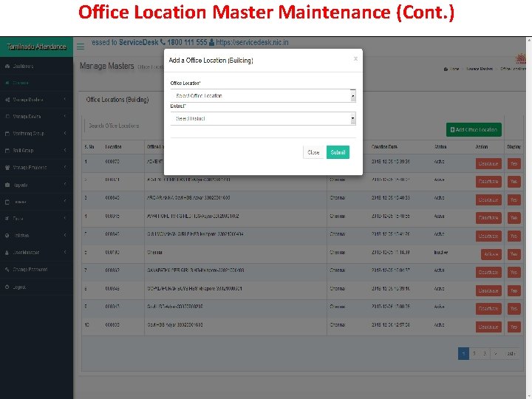
Task: Open the User Manager menu item
Action: pyautogui.click(x=26, y=253)
